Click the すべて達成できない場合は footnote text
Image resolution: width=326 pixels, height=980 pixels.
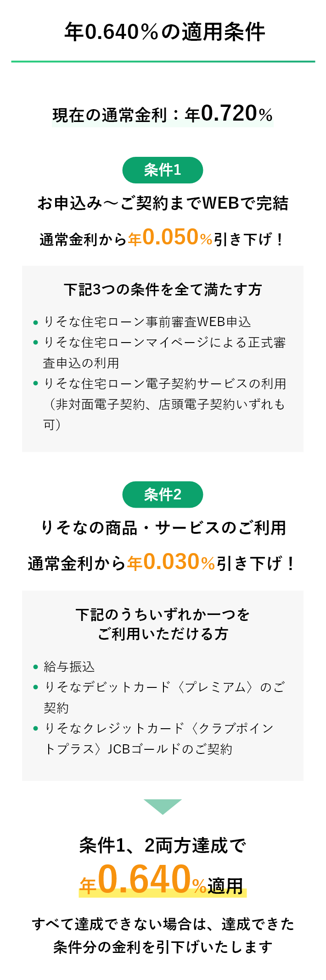click(x=163, y=935)
